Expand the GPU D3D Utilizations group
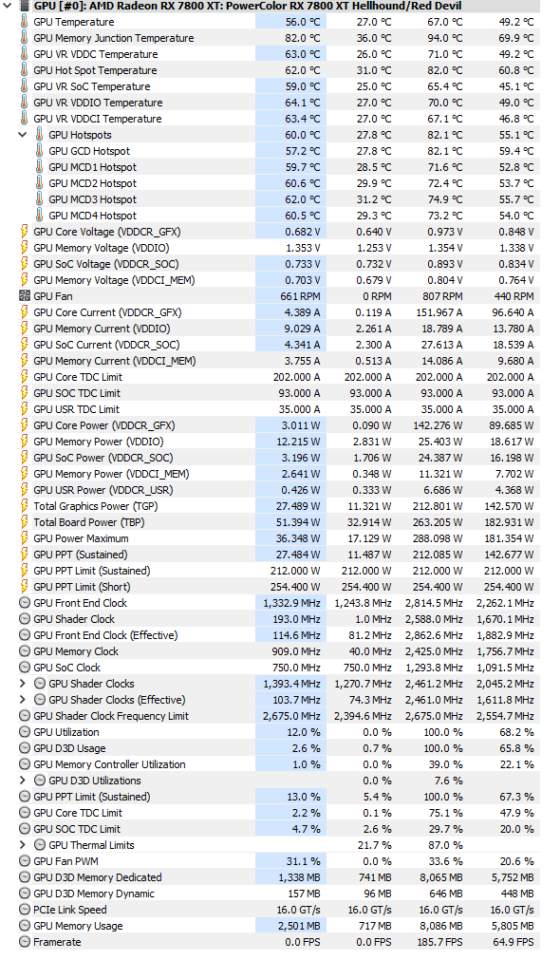This screenshot has height=960, width=560. (23, 780)
